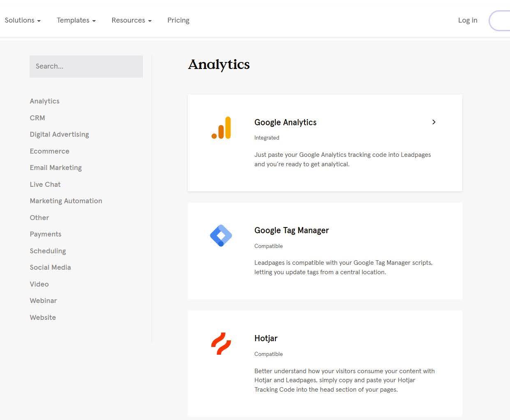The width and height of the screenshot is (510, 420).
Task: Expand the Templates dropdown menu
Action: pos(76,20)
